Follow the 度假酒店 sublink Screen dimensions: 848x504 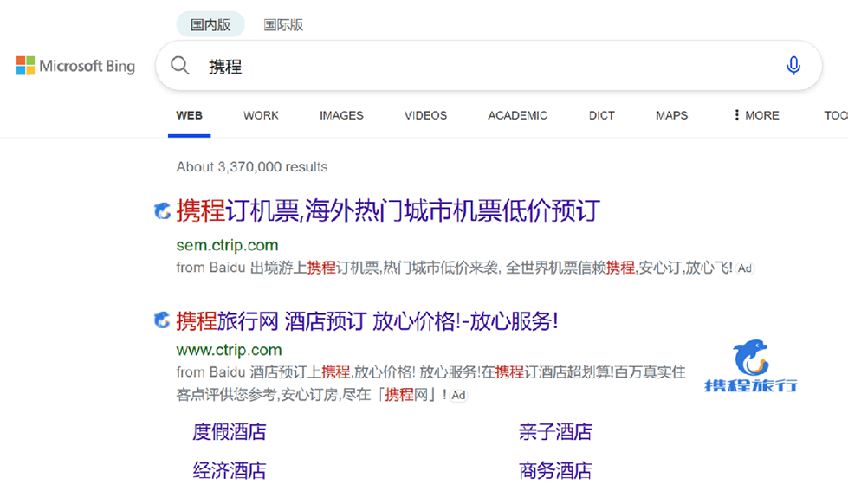[x=229, y=431]
